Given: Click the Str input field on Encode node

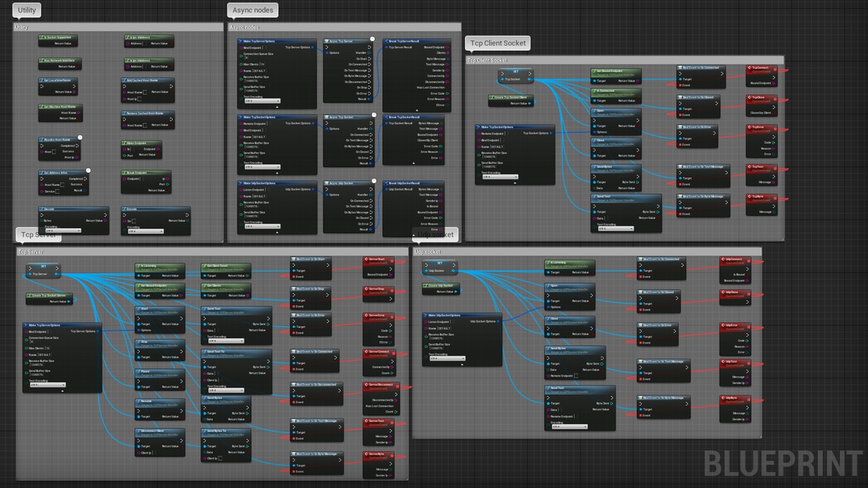Looking at the screenshot, I should (x=134, y=220).
